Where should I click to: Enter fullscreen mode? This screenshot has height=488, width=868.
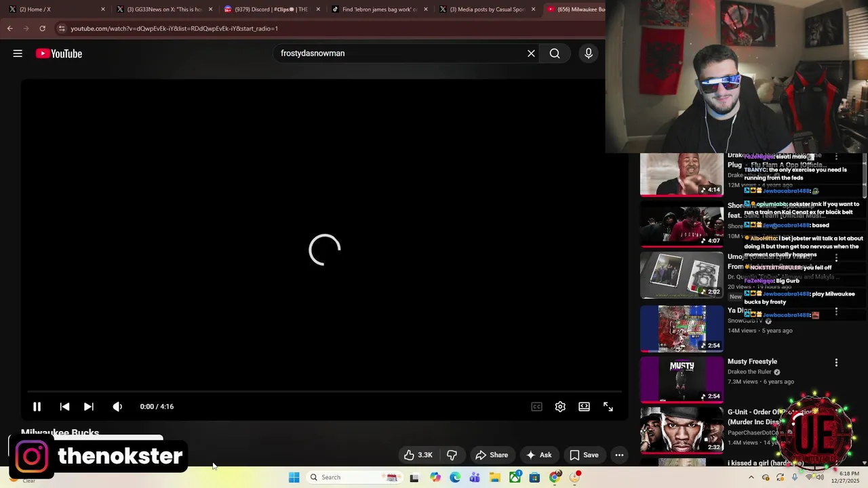pos(608,407)
